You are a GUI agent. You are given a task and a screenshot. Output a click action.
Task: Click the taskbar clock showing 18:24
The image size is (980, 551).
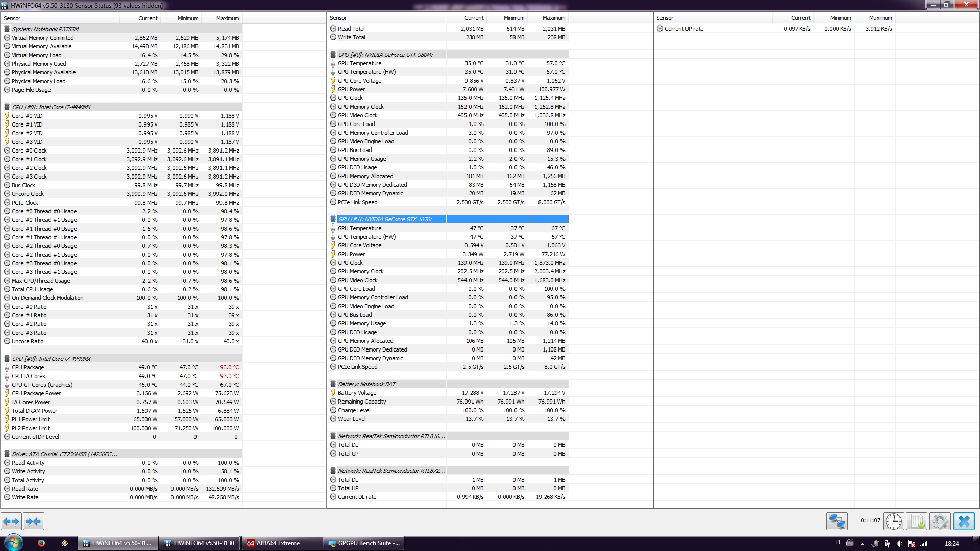tap(951, 543)
